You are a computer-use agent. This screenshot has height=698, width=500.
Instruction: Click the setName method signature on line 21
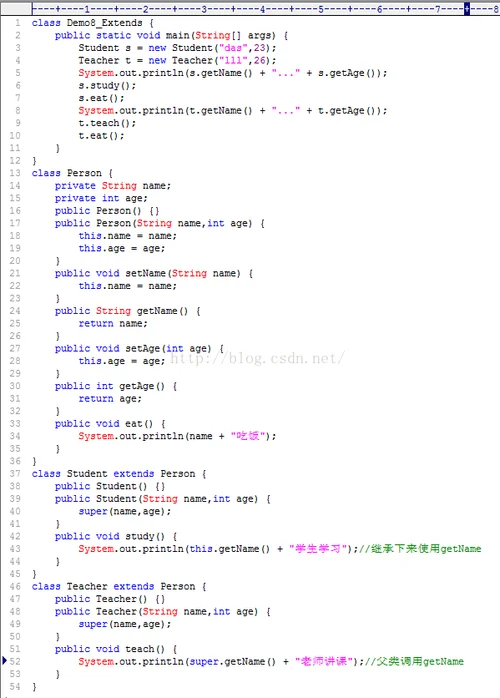(x=154, y=273)
